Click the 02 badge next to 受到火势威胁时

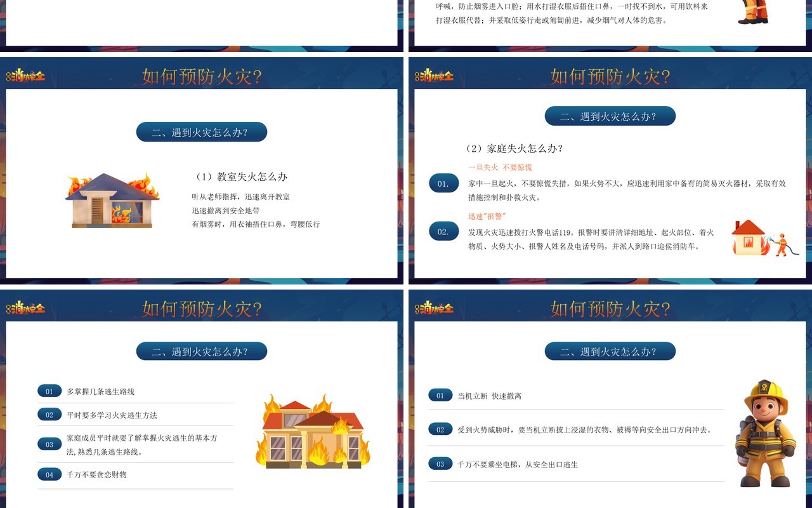tap(440, 429)
